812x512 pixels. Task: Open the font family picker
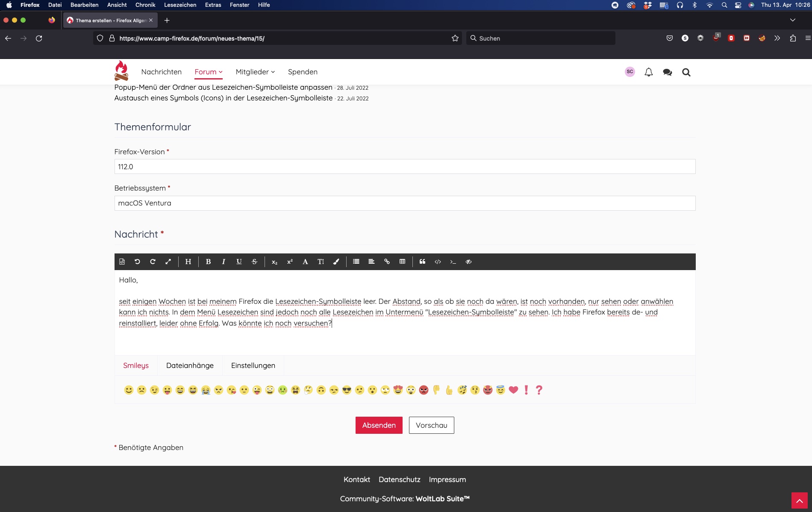[305, 262]
